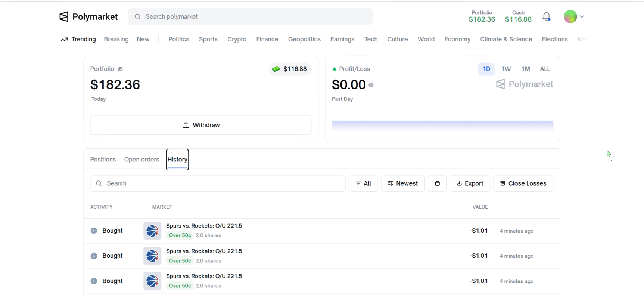Open the Geopolitics category
The width and height of the screenshot is (644, 297).
[x=304, y=39]
